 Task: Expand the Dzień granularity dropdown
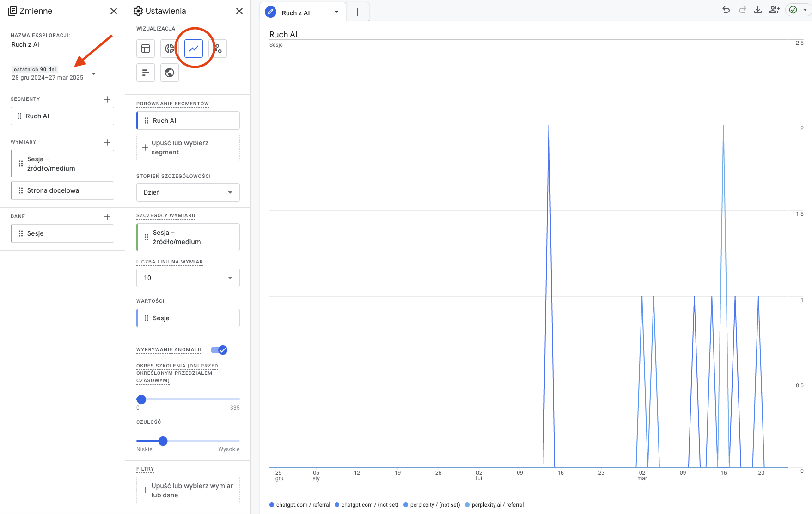[x=188, y=192]
